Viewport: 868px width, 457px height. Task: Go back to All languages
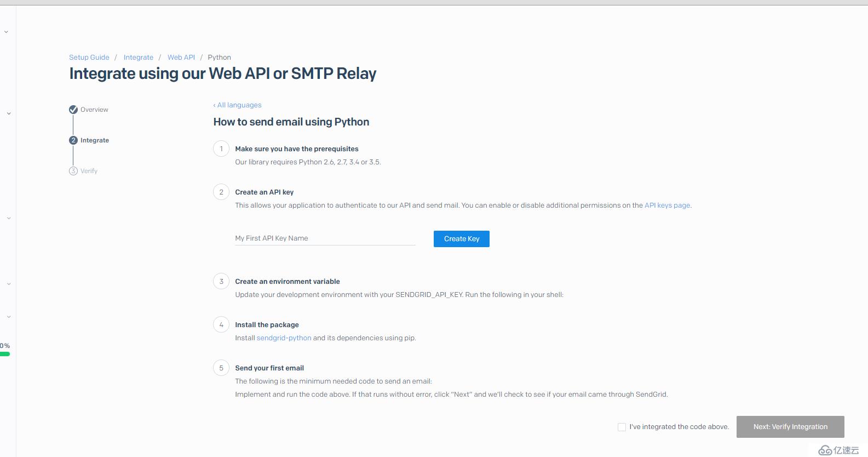coord(237,105)
